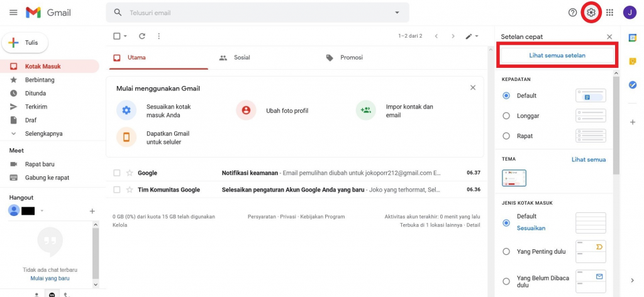Image resolution: width=644 pixels, height=297 pixels.
Task: Open select-all dropdown arrow
Action: 125,36
